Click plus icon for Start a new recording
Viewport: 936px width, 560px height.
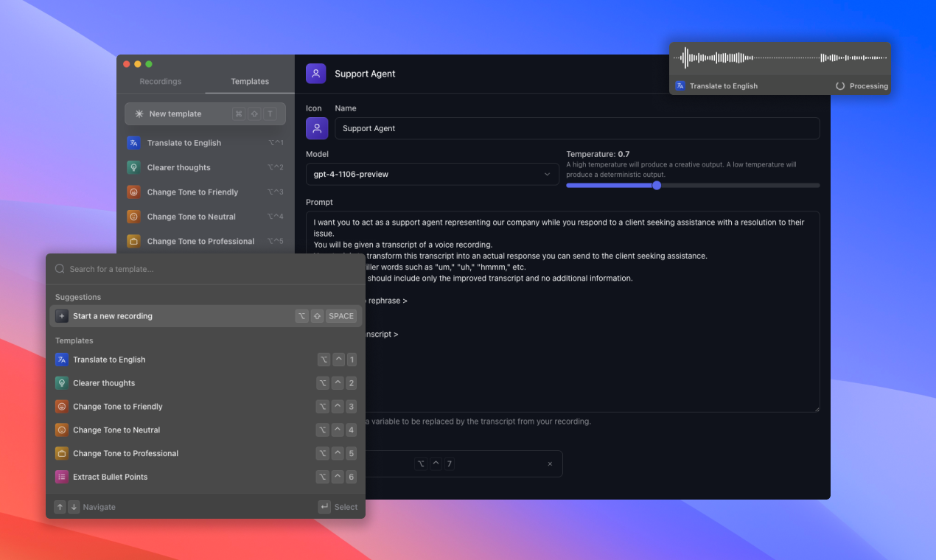[x=62, y=316]
